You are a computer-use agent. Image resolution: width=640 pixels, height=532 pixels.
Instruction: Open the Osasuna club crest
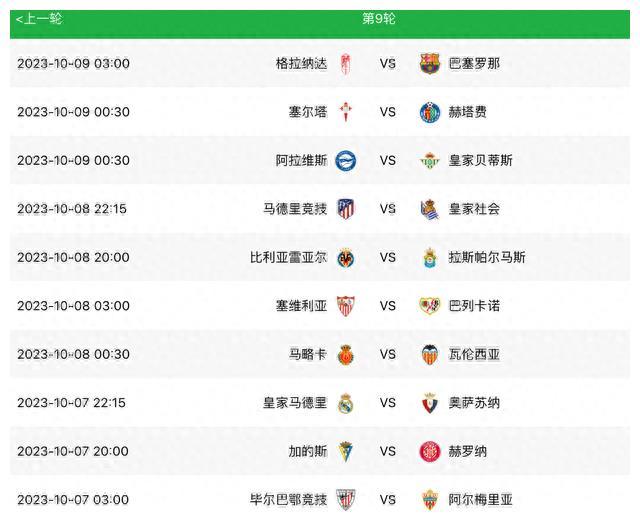point(430,403)
